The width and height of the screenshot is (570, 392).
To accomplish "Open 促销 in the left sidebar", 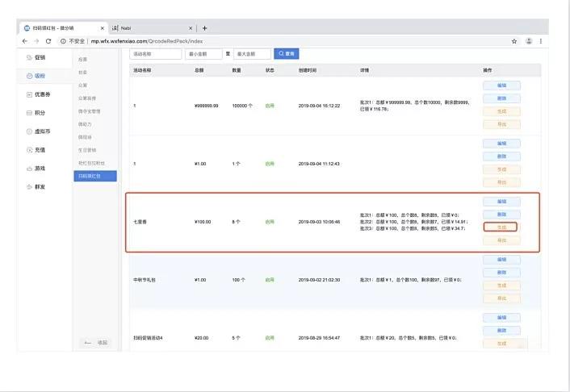I will click(36, 57).
